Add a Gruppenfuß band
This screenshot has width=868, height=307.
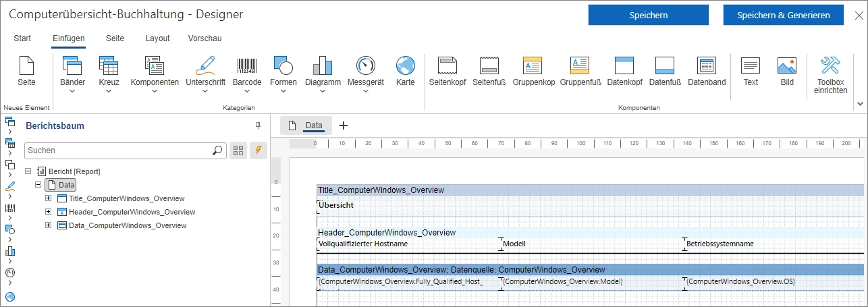tap(580, 72)
